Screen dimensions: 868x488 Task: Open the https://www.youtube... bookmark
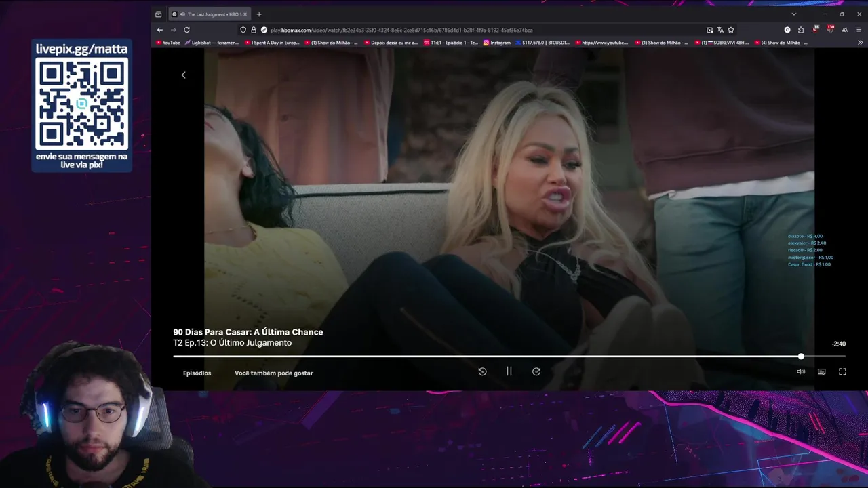pyautogui.click(x=602, y=43)
